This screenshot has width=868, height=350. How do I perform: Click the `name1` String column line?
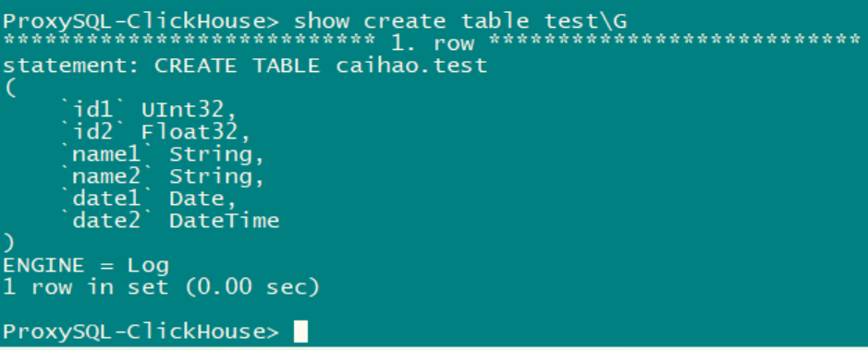[162, 154]
